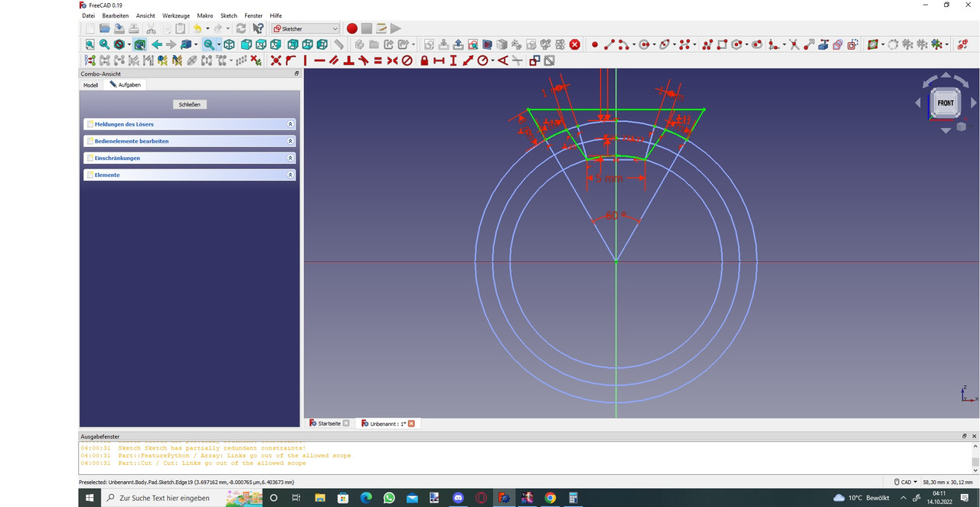This screenshot has width=980, height=507.
Task: Select the create slot tool
Action: point(757,44)
